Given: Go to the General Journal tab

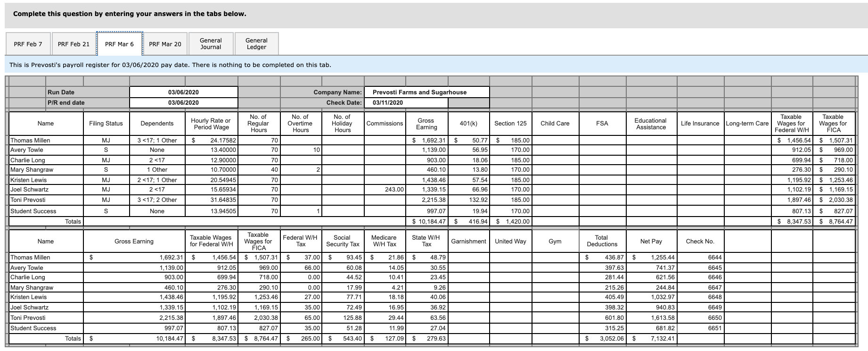Looking at the screenshot, I should 211,44.
